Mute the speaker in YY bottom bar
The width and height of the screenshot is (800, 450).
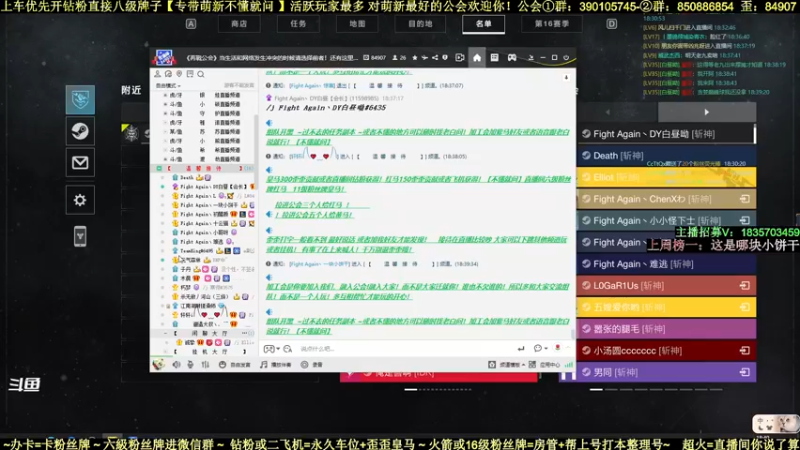[177, 365]
